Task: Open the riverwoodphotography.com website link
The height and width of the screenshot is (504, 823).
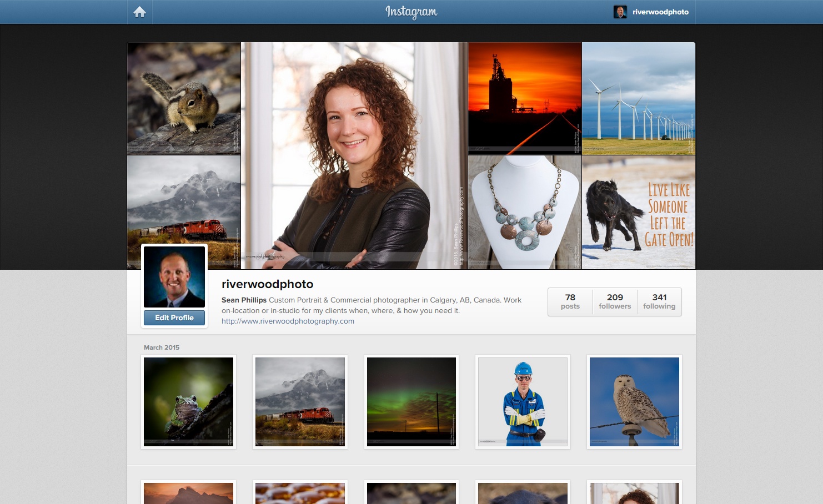Action: tap(288, 321)
